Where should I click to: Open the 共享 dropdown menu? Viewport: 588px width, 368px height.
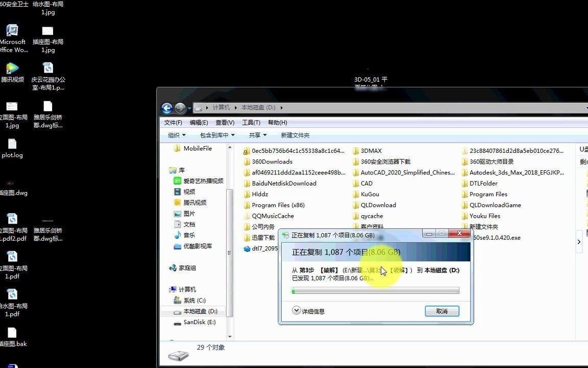[257, 134]
